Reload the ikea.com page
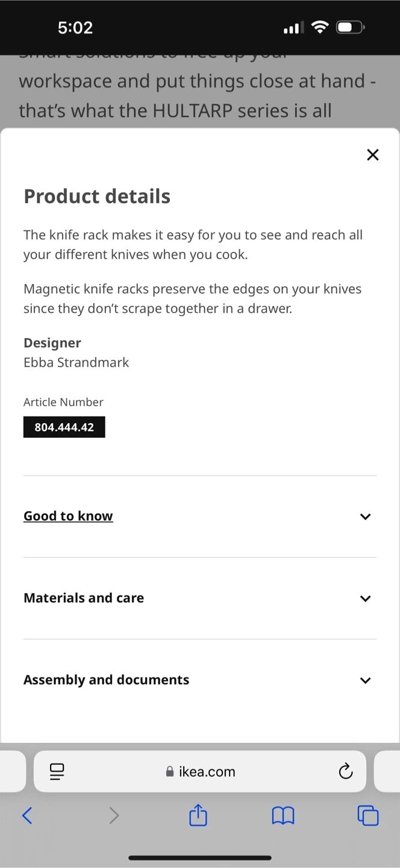Screen dimensions: 400x868 (x=345, y=772)
